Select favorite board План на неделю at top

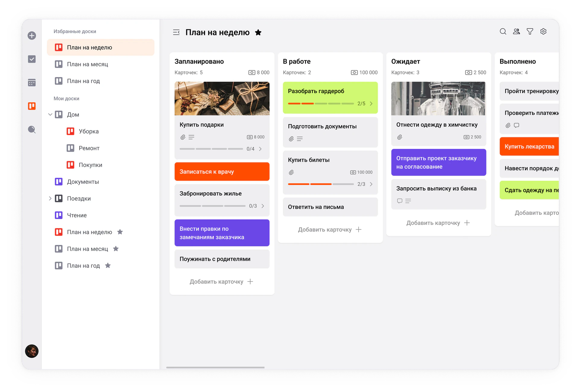pyautogui.click(x=101, y=47)
